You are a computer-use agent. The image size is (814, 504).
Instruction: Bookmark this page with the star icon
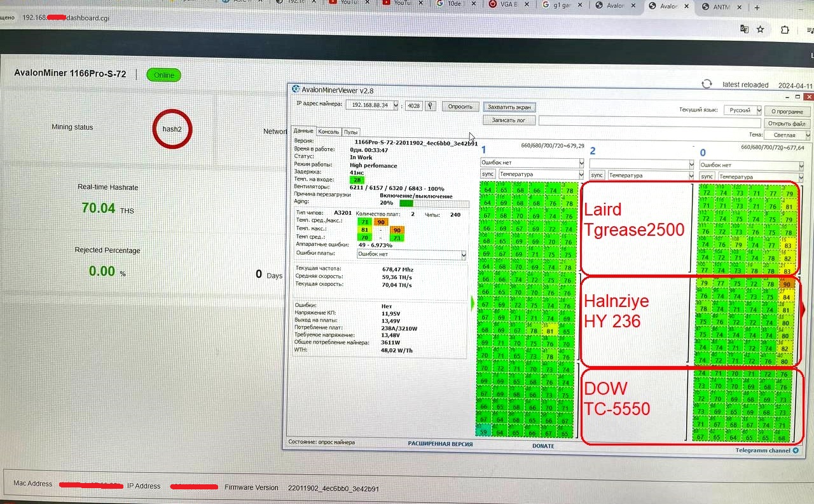click(x=760, y=29)
